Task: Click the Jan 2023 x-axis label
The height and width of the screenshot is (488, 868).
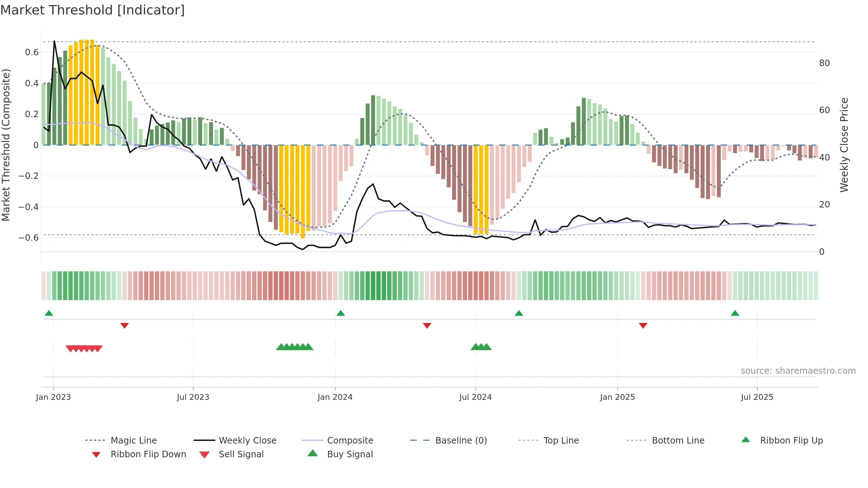Action: 54,397
